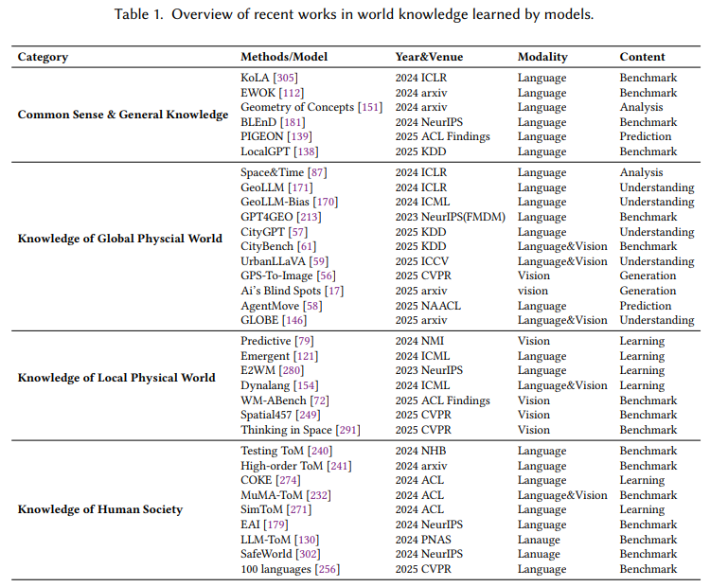The width and height of the screenshot is (728, 587).
Task: Click '2025 NAACL' venue cell
Action: point(428,306)
